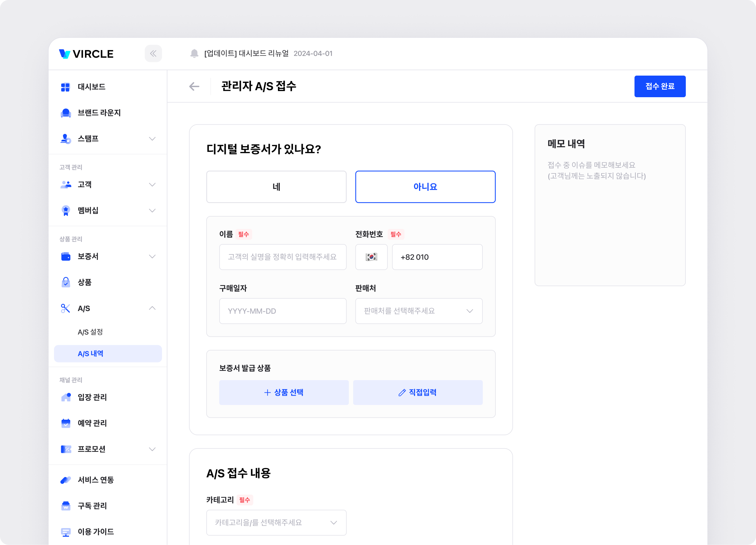Open the A/S 설정 submenu item

pyautogui.click(x=90, y=332)
